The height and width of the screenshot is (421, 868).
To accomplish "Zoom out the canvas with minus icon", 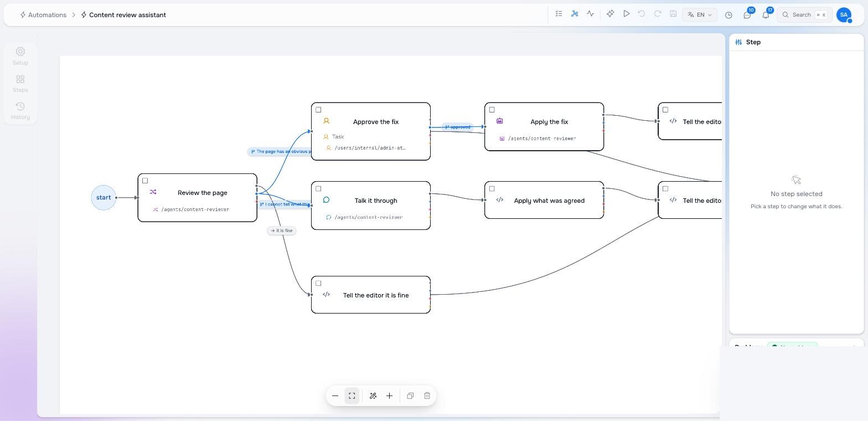I will pyautogui.click(x=335, y=396).
